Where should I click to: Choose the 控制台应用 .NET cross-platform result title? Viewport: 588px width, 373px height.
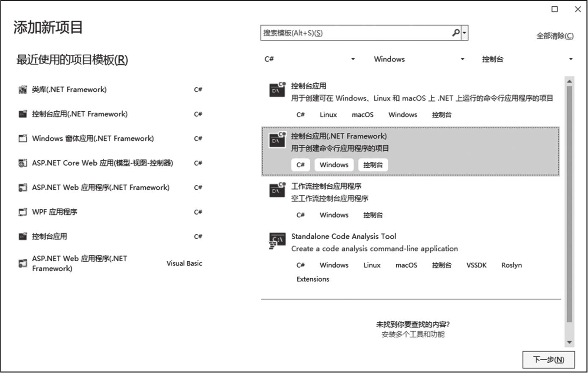pyautogui.click(x=309, y=86)
